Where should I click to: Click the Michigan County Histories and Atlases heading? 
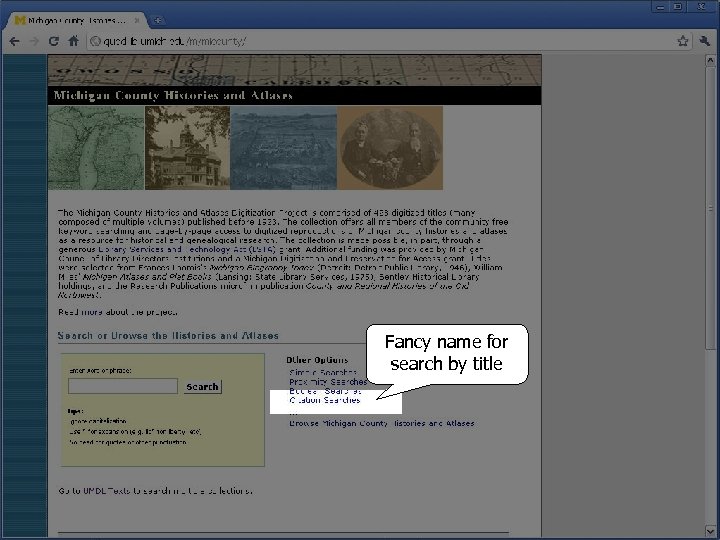point(173,96)
